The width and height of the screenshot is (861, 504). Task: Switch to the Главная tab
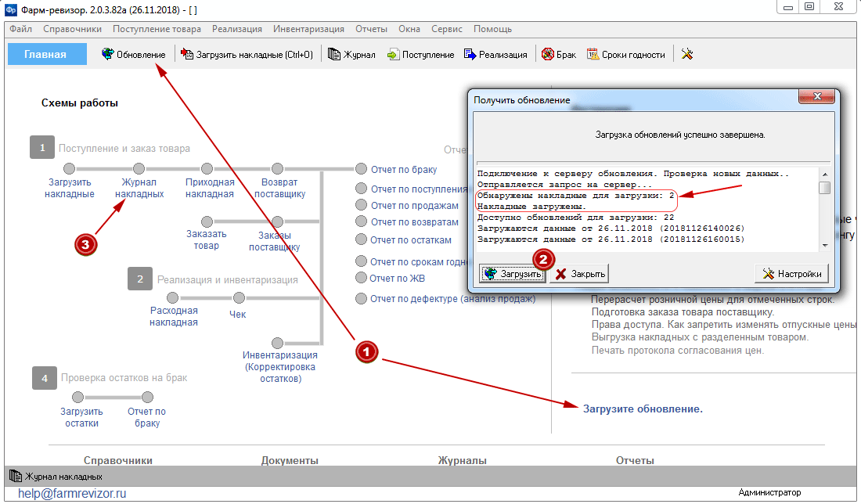pyautogui.click(x=47, y=54)
